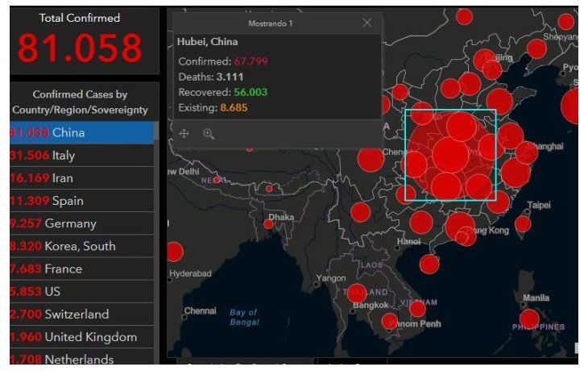
Task: Click the Recovered 56.003 value
Action: pyautogui.click(x=251, y=93)
